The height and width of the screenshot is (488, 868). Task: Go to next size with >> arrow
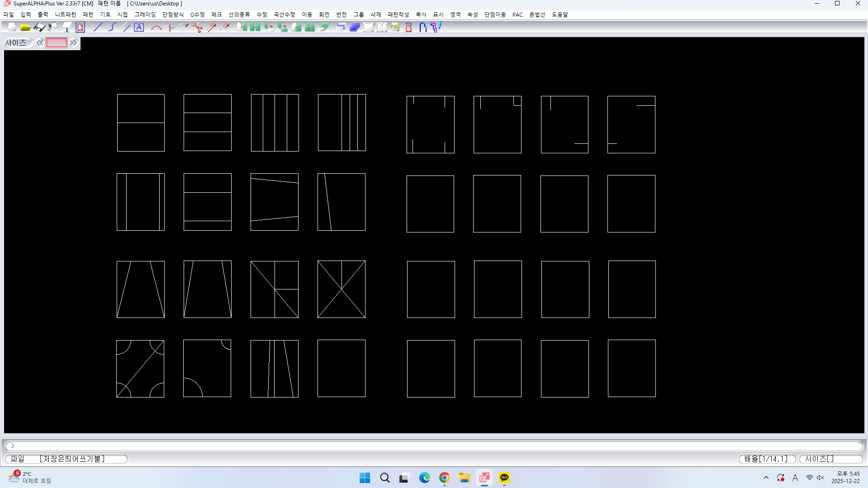coord(73,43)
